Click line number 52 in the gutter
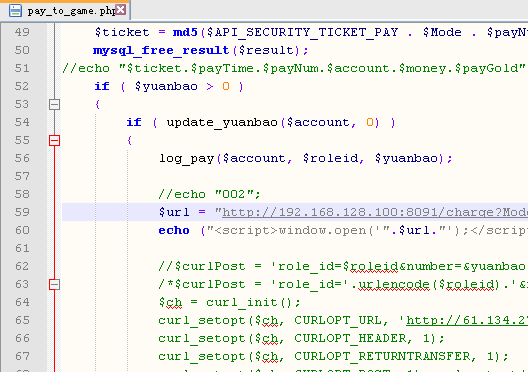The width and height of the screenshot is (528, 372). pyautogui.click(x=22, y=87)
